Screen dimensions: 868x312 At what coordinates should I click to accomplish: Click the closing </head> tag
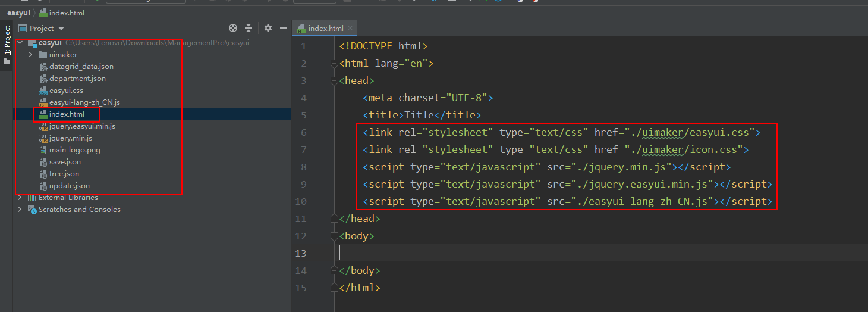point(360,219)
